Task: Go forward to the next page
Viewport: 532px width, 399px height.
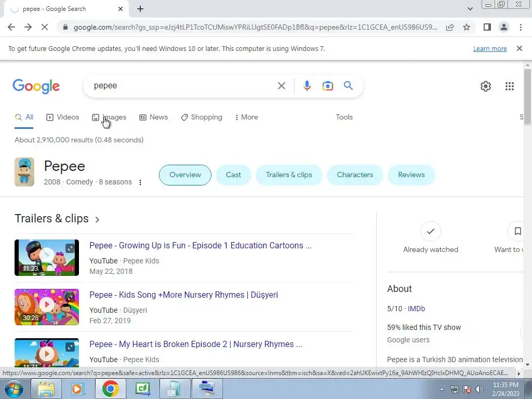Action: click(28, 27)
